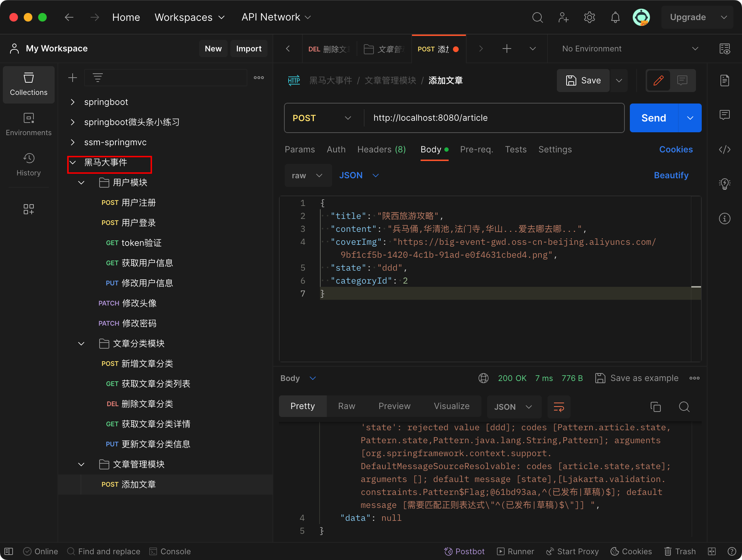The height and width of the screenshot is (560, 742).
Task: Switch to comment mode toggle
Action: pyautogui.click(x=682, y=81)
